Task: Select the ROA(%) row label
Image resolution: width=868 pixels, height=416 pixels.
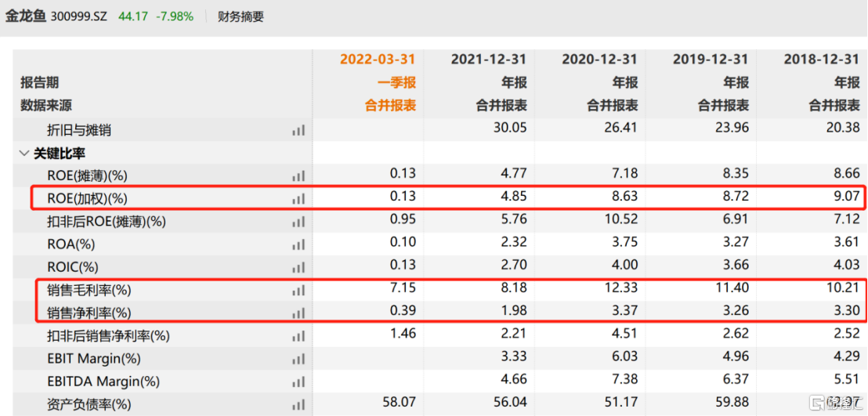Action: tap(71, 245)
